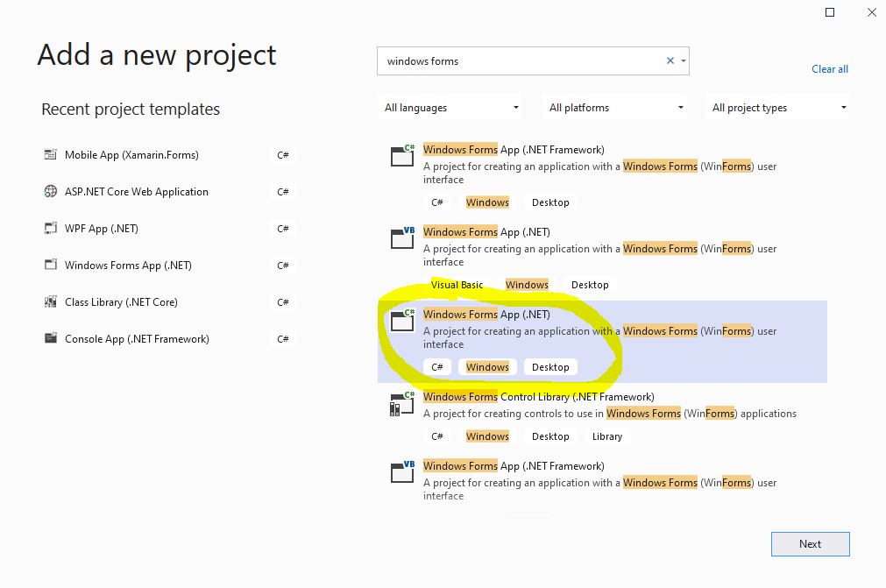Image resolution: width=886 pixels, height=588 pixels.
Task: Open the All languages dropdown
Action: [450, 107]
